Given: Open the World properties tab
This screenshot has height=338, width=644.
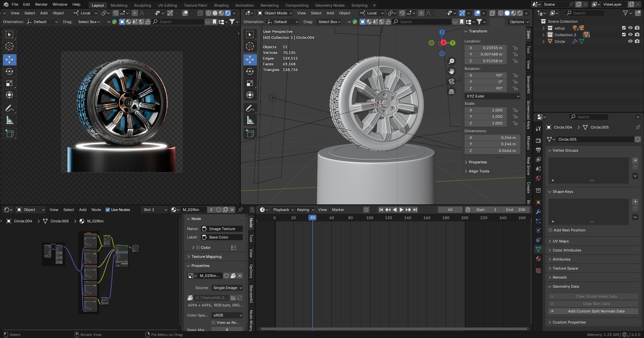Looking at the screenshot, I should (538, 178).
